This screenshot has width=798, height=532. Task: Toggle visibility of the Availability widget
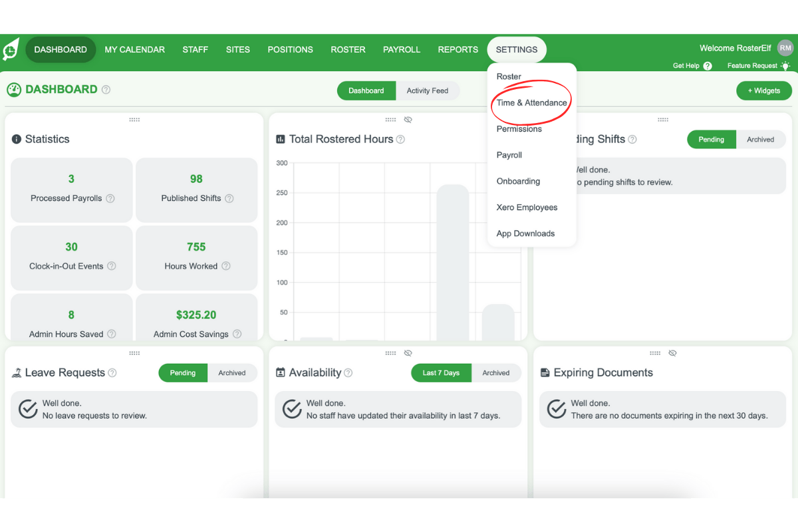[x=408, y=352]
